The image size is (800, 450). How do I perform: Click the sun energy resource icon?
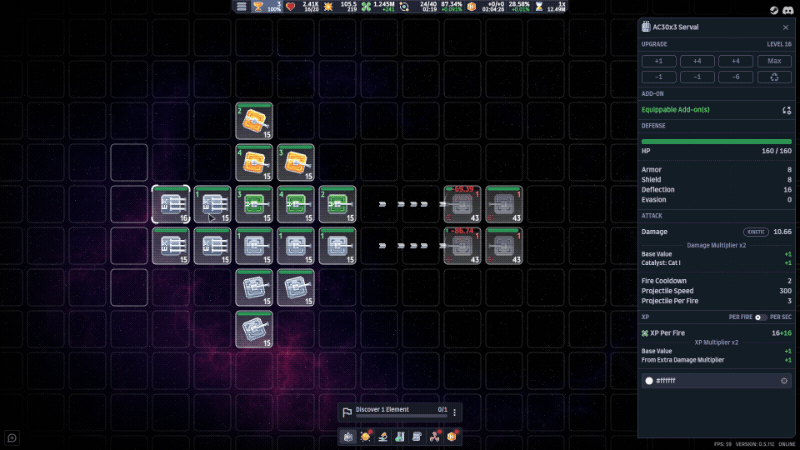click(x=328, y=7)
